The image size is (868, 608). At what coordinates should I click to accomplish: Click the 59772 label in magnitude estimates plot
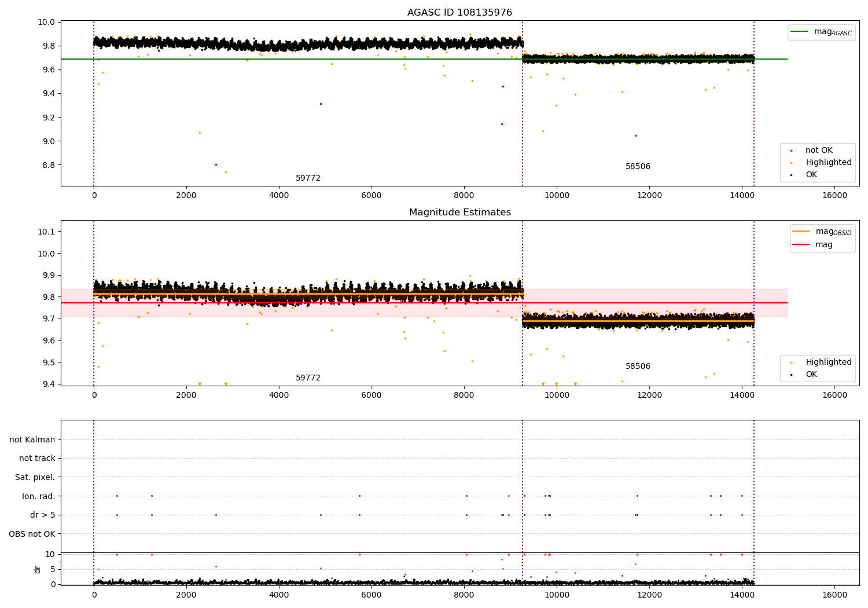point(308,378)
